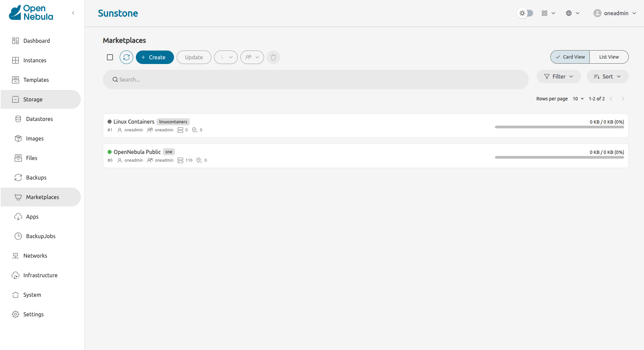This screenshot has width=644, height=350.
Task: Open the Backups section
Action: point(36,177)
